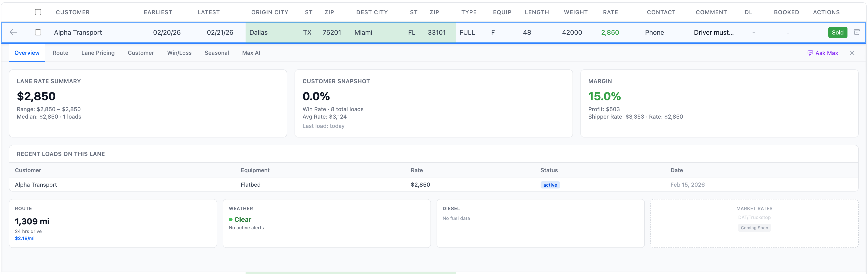Toggle the select-all checkbox in the header
The height and width of the screenshot is (274, 868).
pos(38,12)
